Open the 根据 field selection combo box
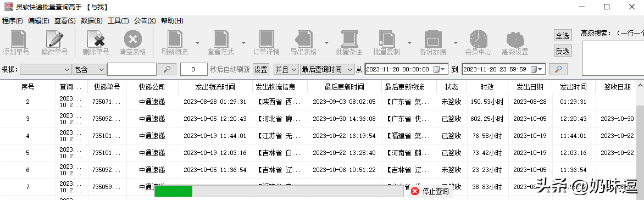Image resolution: width=644 pixels, height=200 pixels. [46, 69]
